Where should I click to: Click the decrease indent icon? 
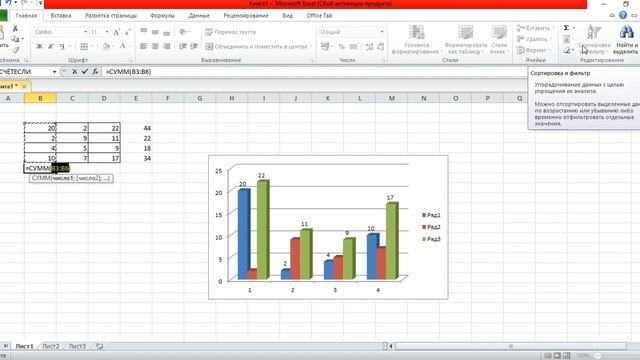coord(183,47)
